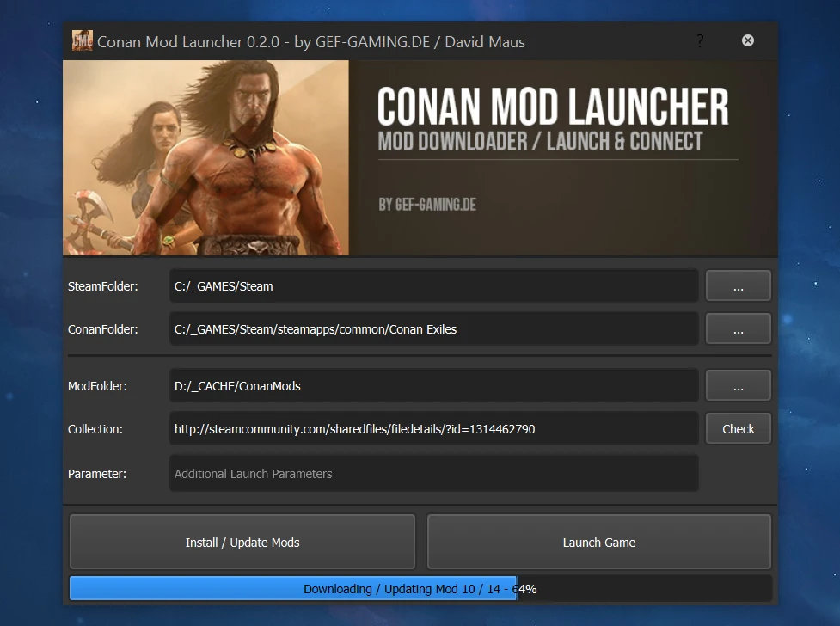This screenshot has height=626, width=840.
Task: Browse for the SteamFolder path
Action: (739, 285)
